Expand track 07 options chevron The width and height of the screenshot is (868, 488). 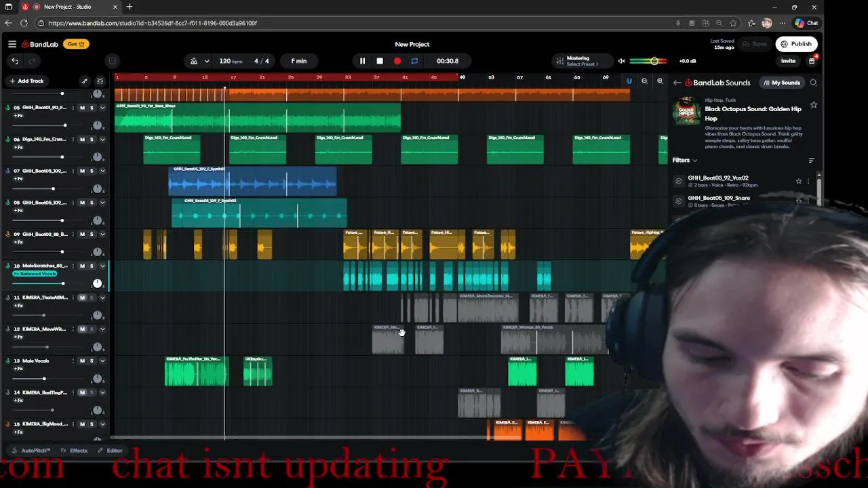click(102, 171)
